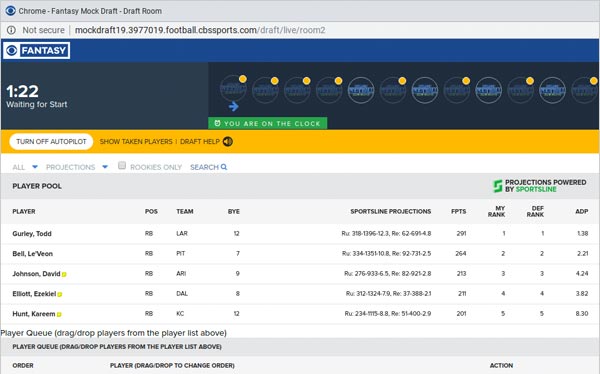Open the PROJECTIONS view dropdown
Image resolution: width=600 pixels, height=374 pixels.
[x=77, y=167]
